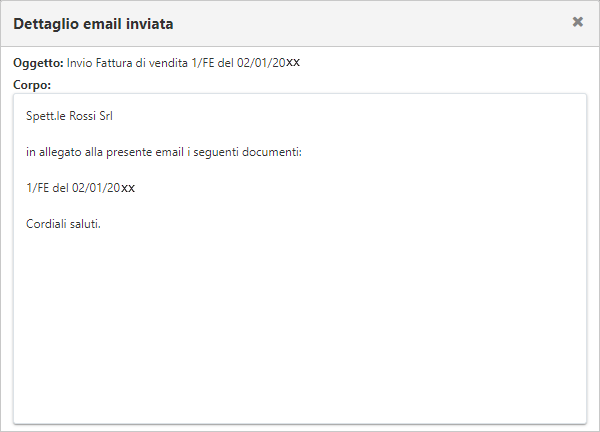Click the dialog title Dettaglio email inviata

[93, 24]
